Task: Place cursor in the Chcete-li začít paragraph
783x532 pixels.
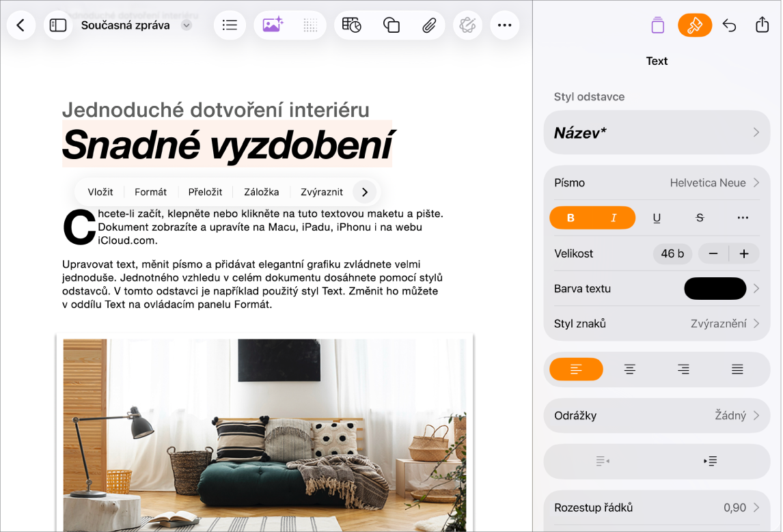Action: 270,227
